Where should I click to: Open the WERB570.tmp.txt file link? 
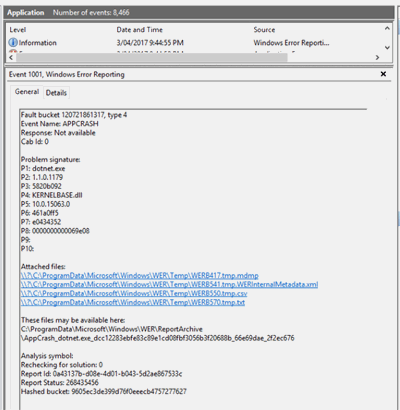coord(133,303)
